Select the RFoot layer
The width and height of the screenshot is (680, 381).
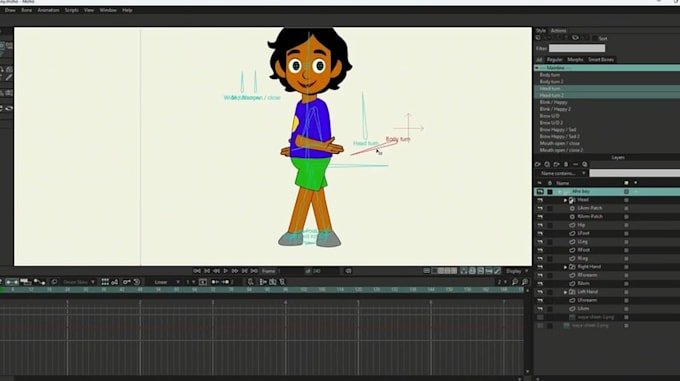[583, 250]
